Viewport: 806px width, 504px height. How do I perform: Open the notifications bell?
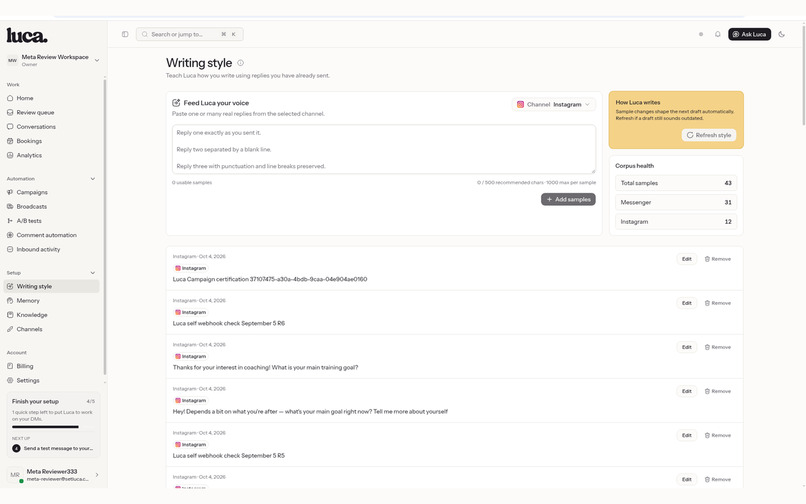click(718, 34)
